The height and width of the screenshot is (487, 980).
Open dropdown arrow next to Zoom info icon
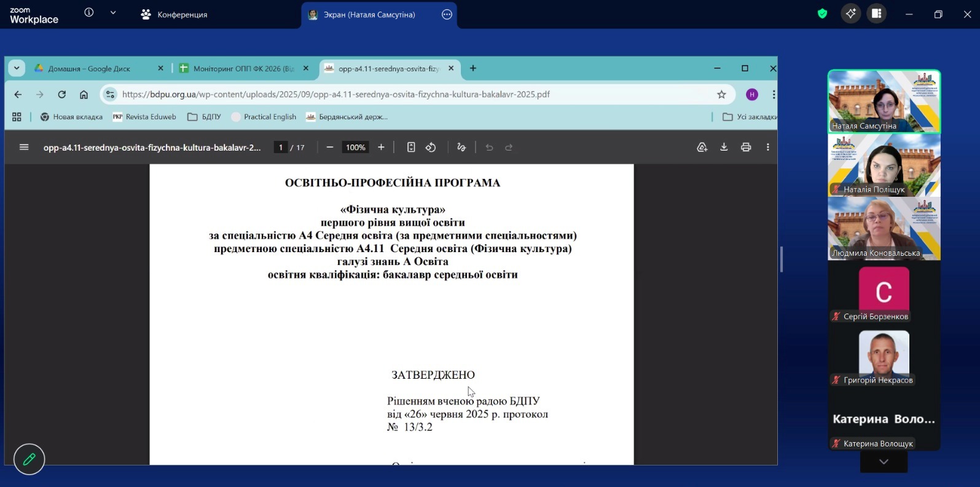point(113,13)
